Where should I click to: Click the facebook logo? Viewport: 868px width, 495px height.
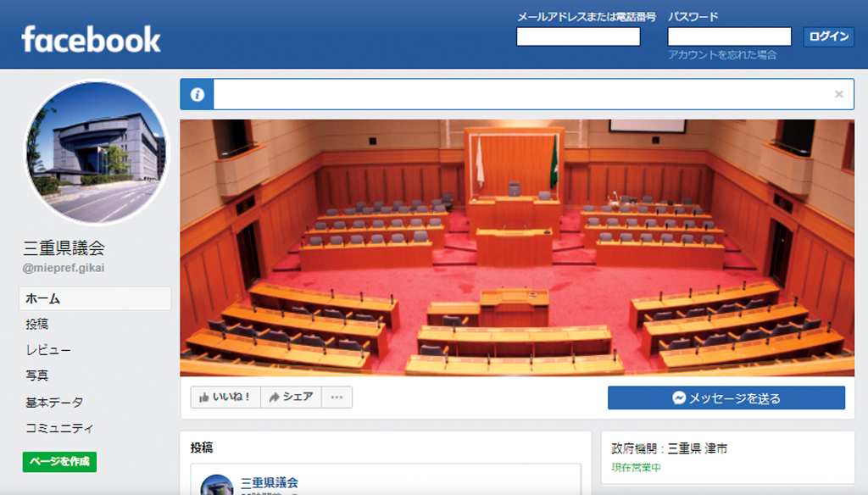coord(91,39)
